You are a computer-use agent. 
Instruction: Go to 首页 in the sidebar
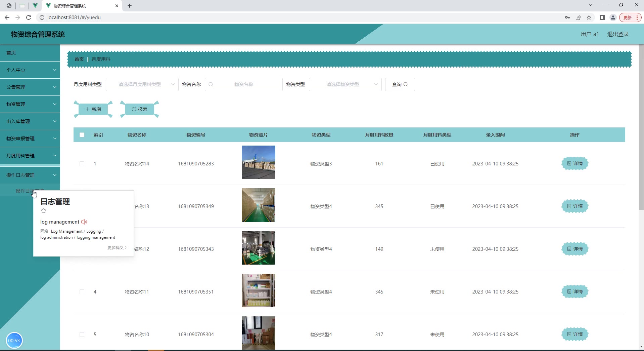[30, 53]
